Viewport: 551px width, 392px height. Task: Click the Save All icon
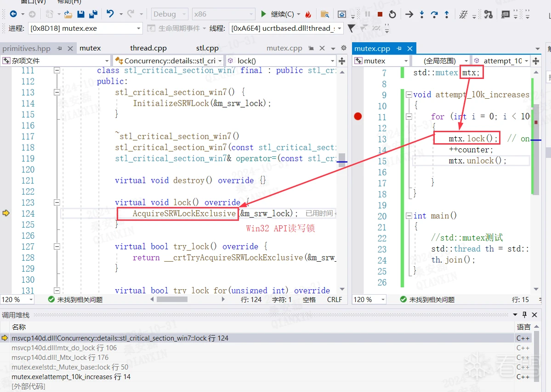coord(93,14)
